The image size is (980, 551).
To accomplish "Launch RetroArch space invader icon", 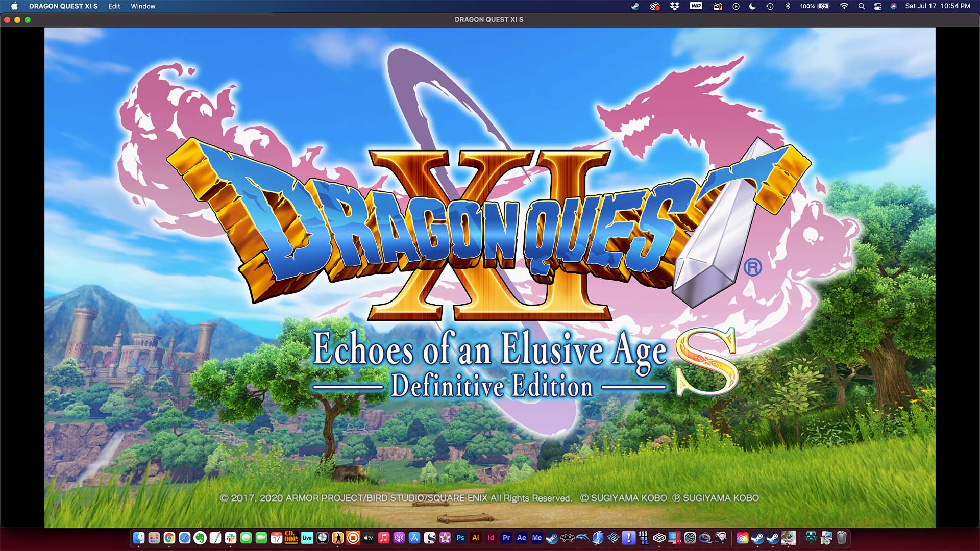I will [567, 538].
